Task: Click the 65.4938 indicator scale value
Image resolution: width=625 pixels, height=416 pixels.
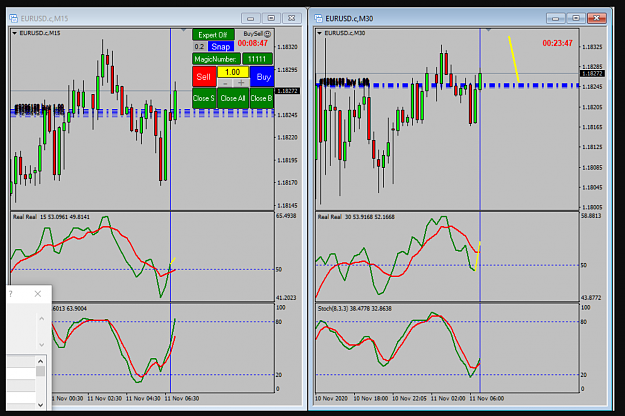Action: [286, 216]
